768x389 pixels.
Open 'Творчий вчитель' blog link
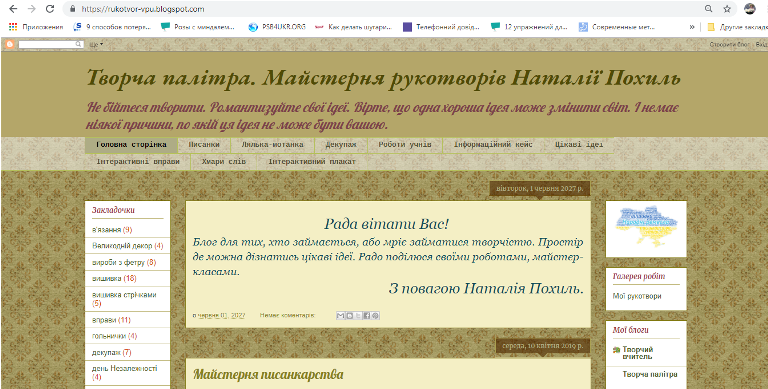coord(637,353)
